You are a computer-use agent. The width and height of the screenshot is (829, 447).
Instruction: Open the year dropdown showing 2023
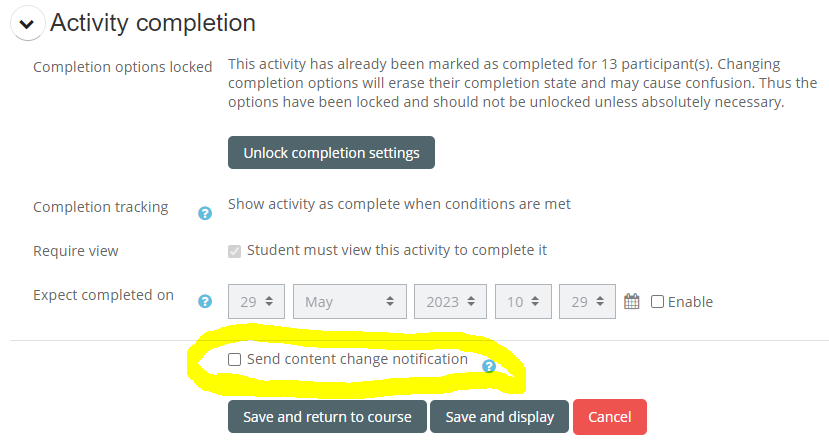(x=450, y=301)
